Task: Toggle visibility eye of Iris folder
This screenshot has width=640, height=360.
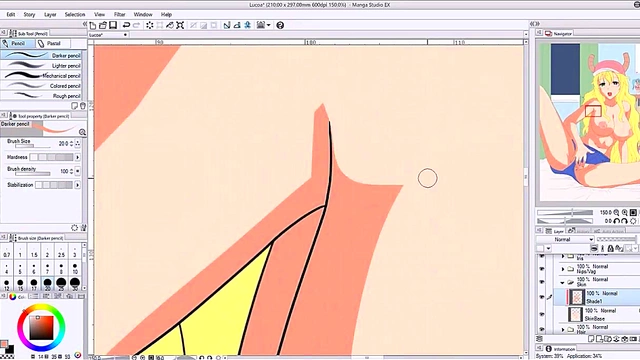Action: coord(542,256)
